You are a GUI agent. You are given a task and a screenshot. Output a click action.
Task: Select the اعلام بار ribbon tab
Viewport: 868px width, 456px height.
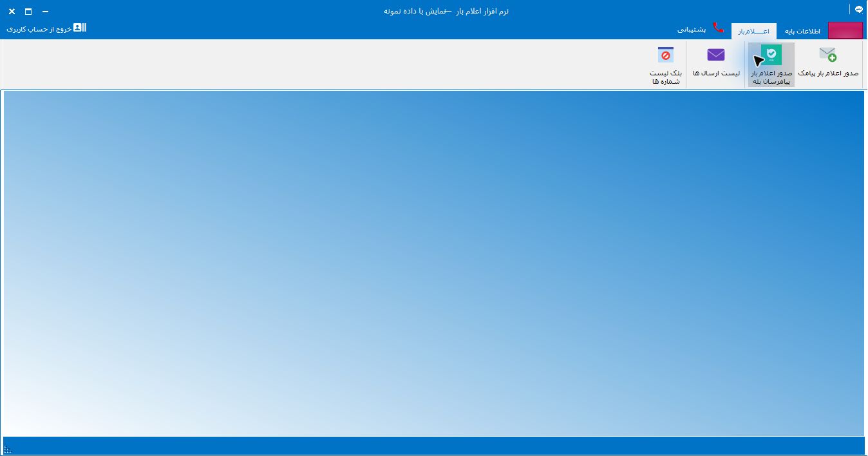[753, 31]
